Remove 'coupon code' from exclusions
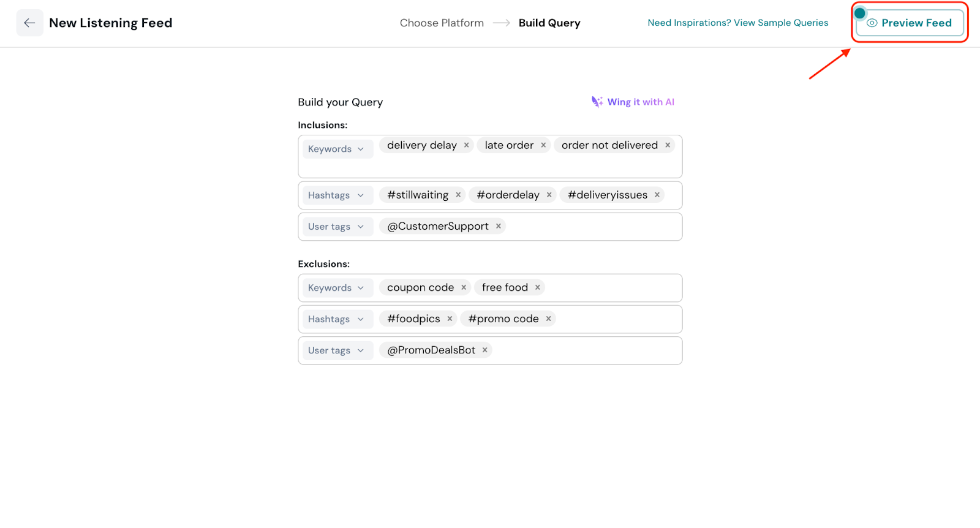980x528 pixels. 464,287
